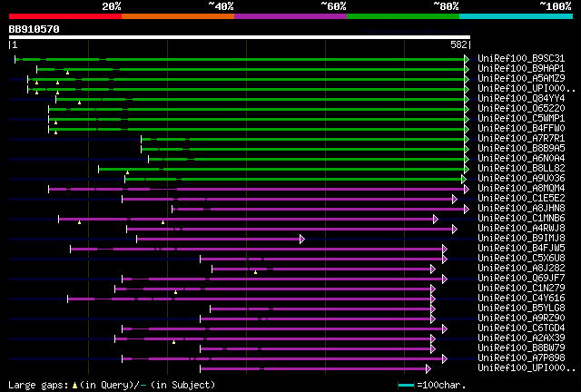Click the arrowhead ending the UniRef100_A8JHN8 alignment

click(x=467, y=209)
